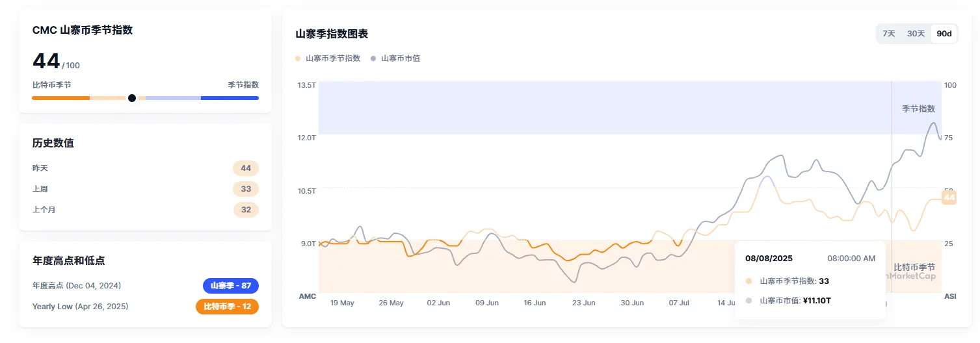The height and width of the screenshot is (343, 980).
Task: Click the 上周 value badge 33
Action: pos(246,189)
